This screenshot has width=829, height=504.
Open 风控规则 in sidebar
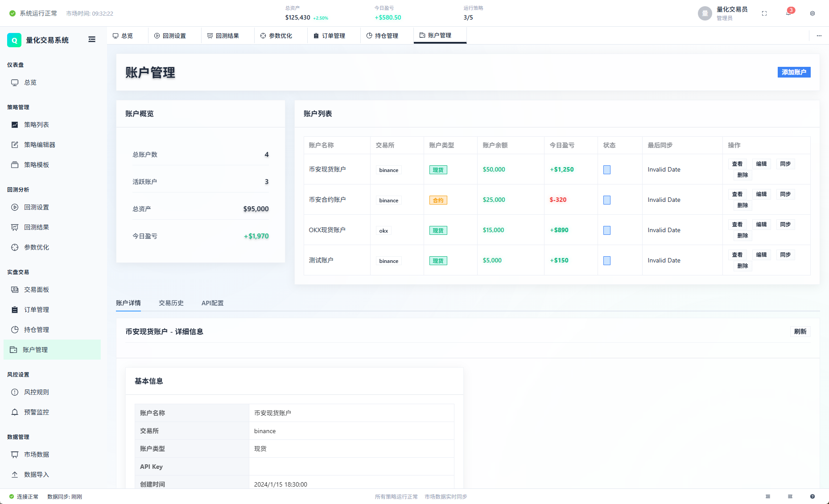tap(52, 392)
